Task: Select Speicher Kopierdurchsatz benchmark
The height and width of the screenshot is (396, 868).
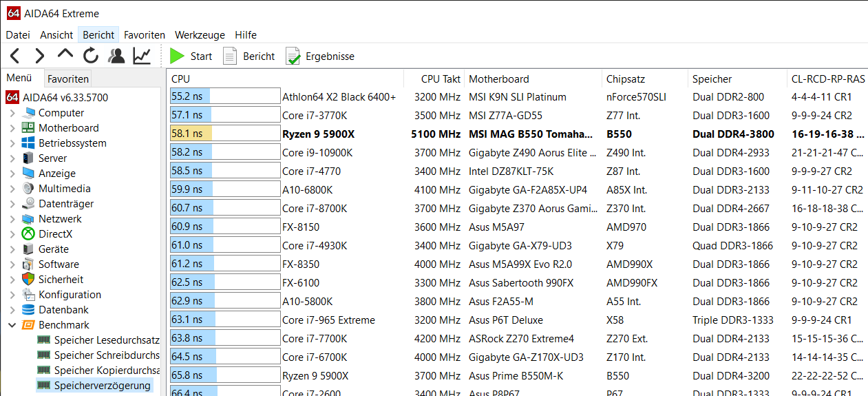Action: click(x=107, y=371)
